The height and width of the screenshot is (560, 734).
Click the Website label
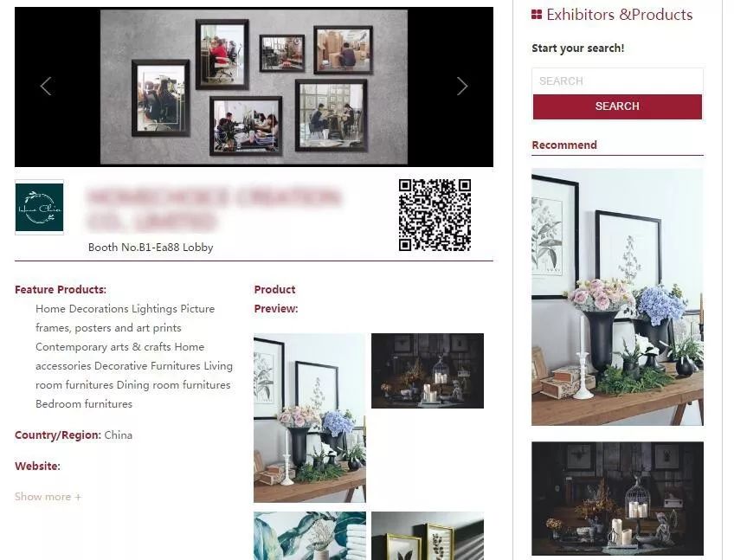tap(37, 466)
